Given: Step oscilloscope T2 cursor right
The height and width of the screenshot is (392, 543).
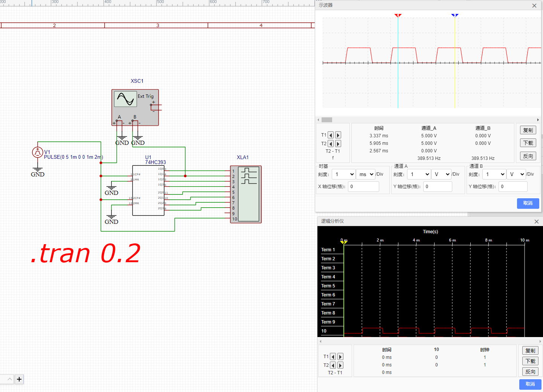Looking at the screenshot, I should pos(338,144).
